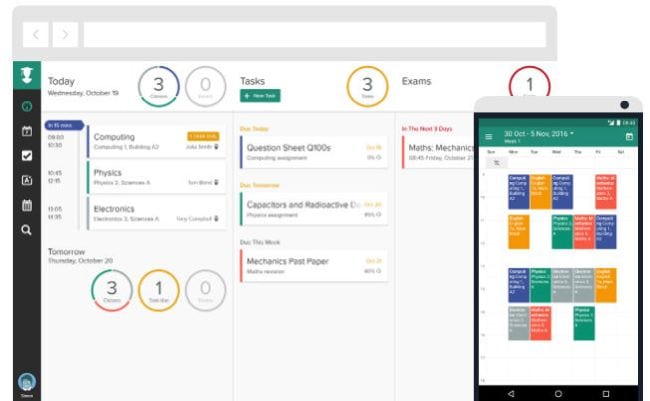Screen dimensions: 650x401
Task: Select the Question Sheet Q100s task
Action: click(x=313, y=151)
